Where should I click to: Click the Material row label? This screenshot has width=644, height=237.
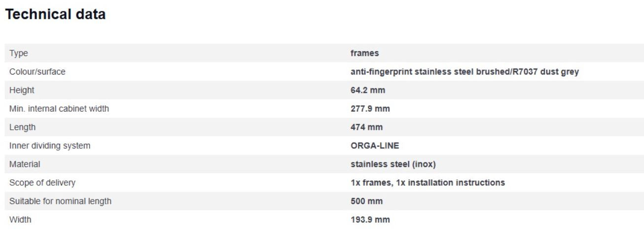click(x=25, y=164)
